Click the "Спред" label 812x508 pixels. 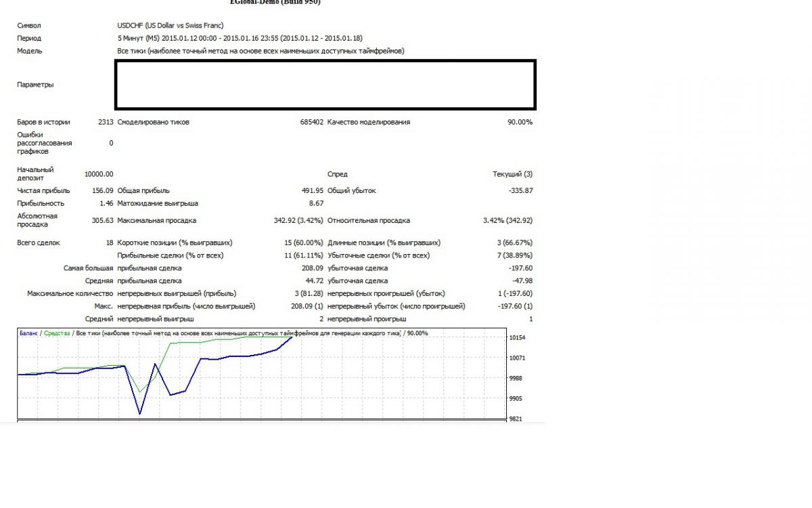[338, 174]
